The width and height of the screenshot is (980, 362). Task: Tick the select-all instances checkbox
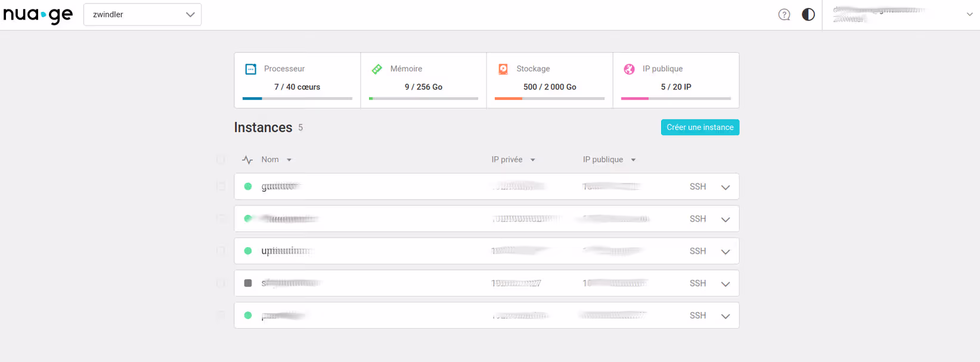[221, 160]
